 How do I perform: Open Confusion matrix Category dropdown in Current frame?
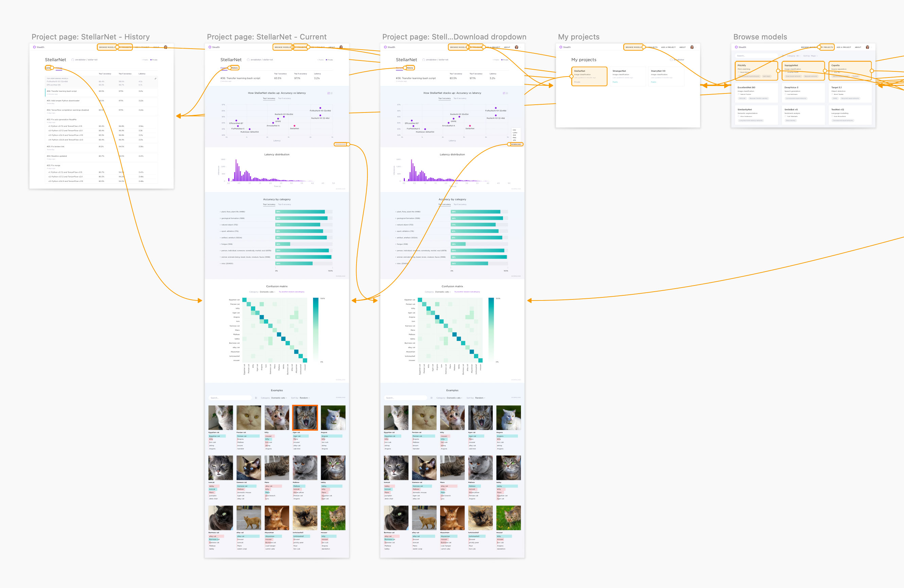click(267, 292)
